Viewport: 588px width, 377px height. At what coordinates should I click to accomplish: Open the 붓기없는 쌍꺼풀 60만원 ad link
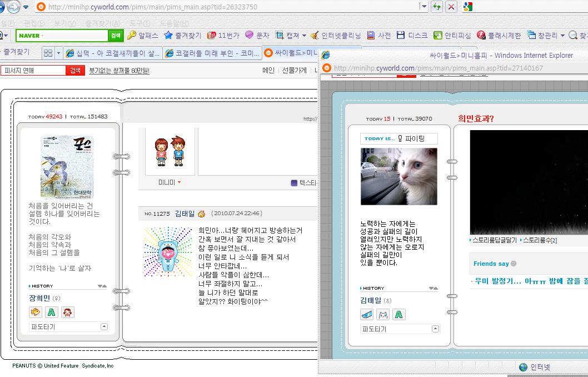[x=119, y=71]
